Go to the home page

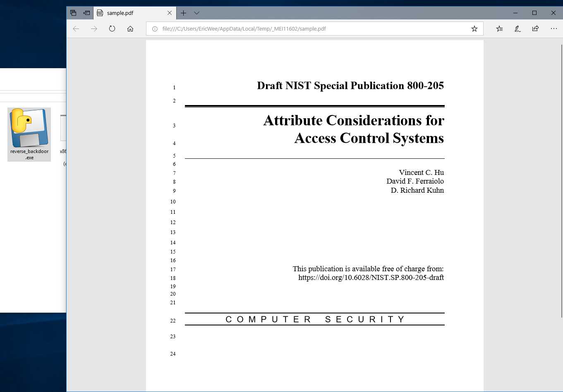(x=130, y=29)
